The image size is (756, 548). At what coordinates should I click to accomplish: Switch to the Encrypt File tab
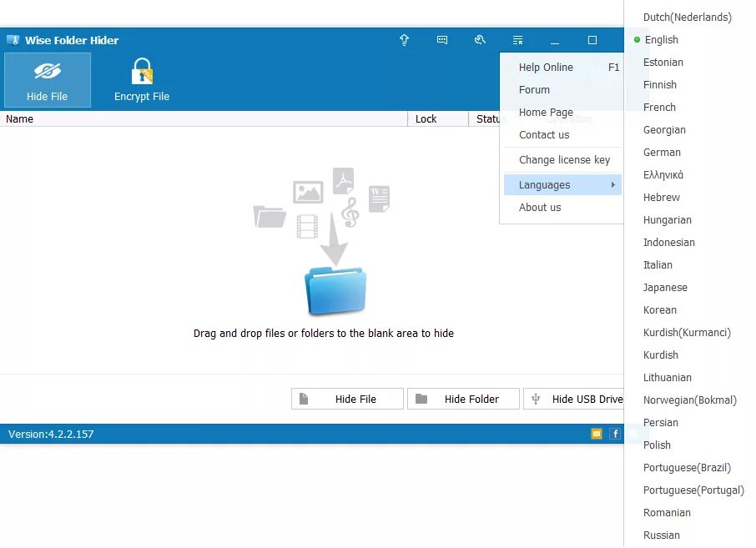coord(142,80)
